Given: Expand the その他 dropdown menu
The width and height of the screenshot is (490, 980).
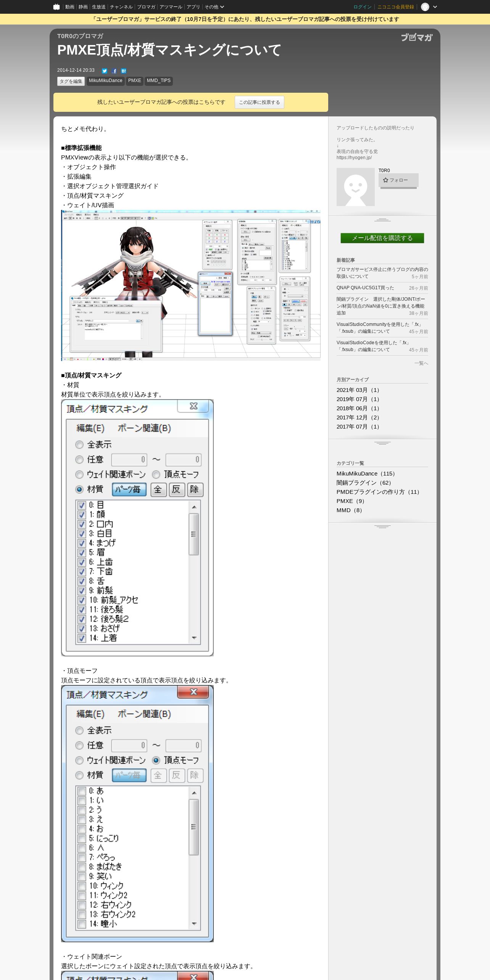Looking at the screenshot, I should 214,7.
